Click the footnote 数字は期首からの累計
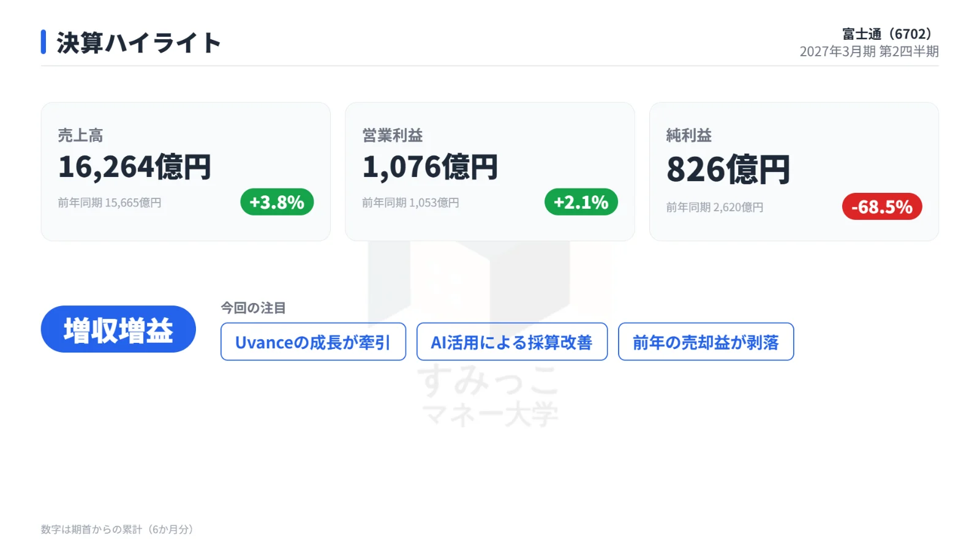Screen dimensions: 980x551 117,530
